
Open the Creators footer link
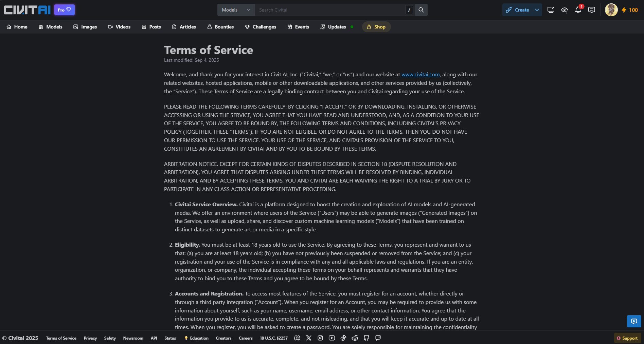pyautogui.click(x=223, y=338)
